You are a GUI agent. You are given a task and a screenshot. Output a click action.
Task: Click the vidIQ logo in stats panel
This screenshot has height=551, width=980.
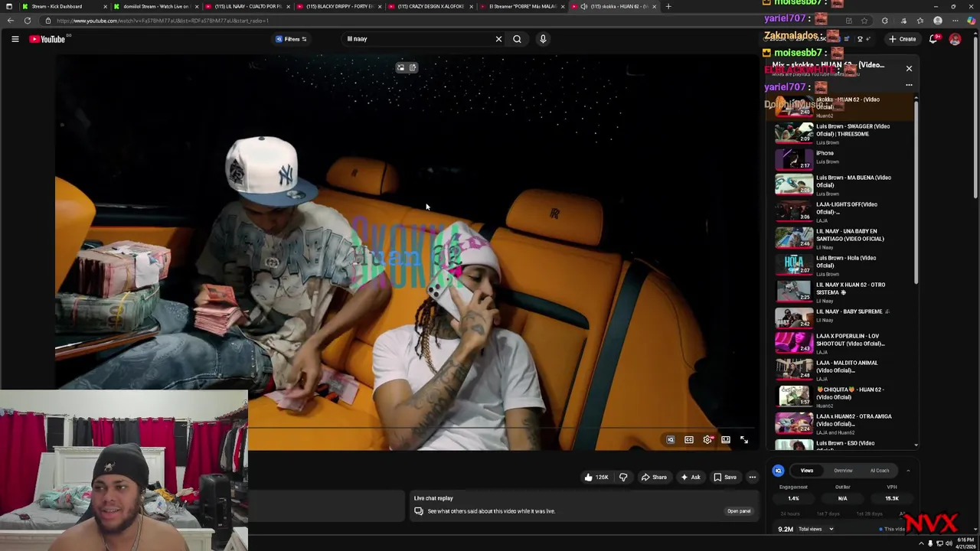(778, 471)
